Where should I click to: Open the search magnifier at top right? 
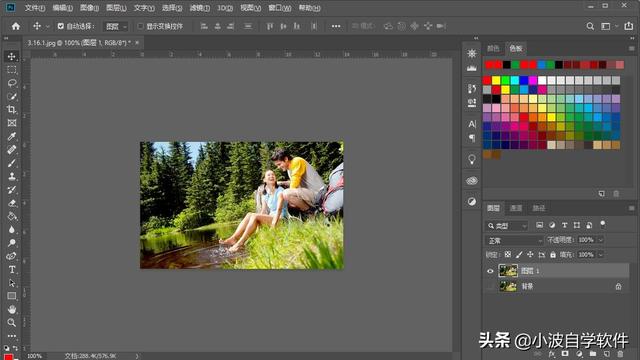pyautogui.click(x=590, y=26)
